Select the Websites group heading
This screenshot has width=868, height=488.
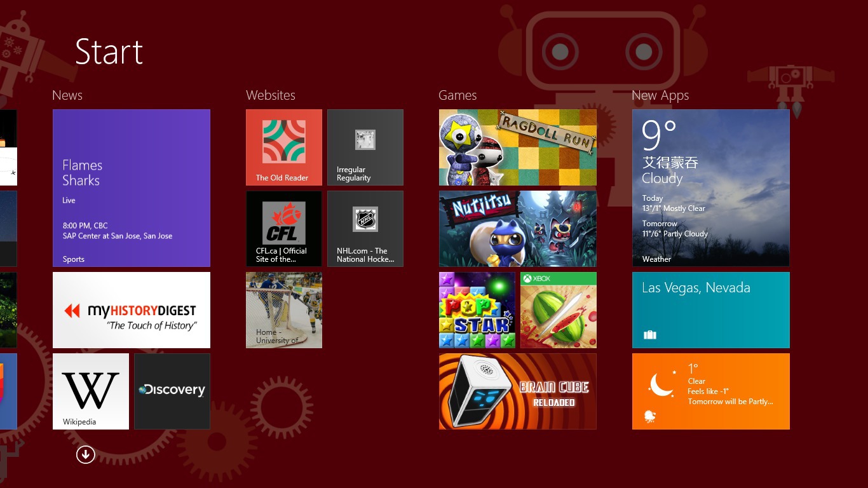click(x=271, y=95)
